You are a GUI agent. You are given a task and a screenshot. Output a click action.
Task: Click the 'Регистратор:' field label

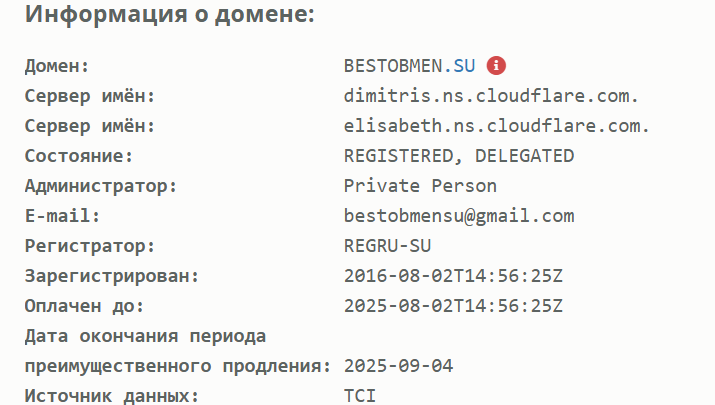90,247
